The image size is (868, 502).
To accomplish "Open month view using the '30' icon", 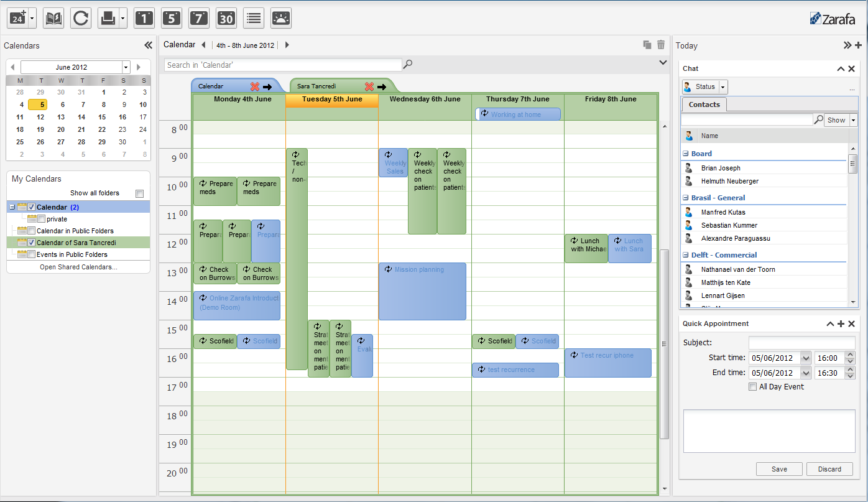I will [226, 17].
